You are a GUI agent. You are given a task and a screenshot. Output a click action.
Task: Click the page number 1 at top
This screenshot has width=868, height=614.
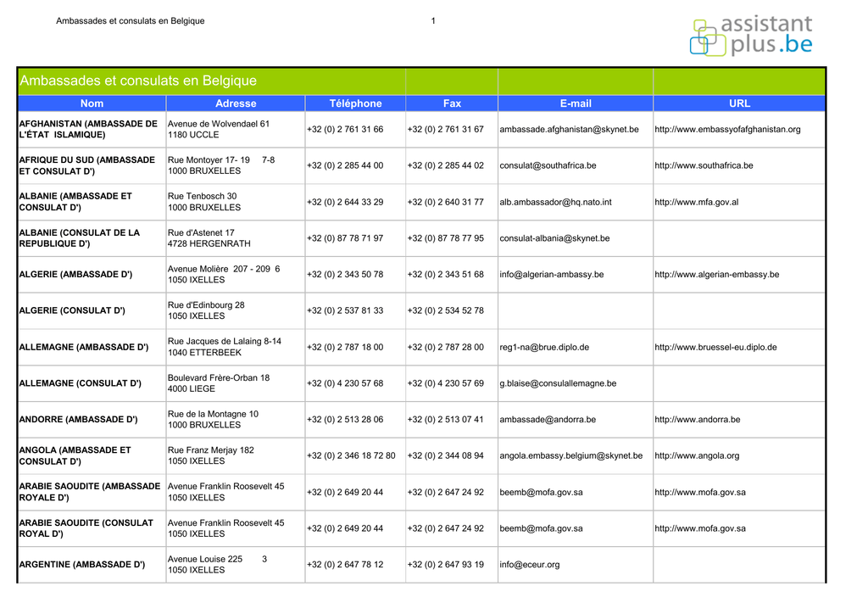click(x=433, y=21)
